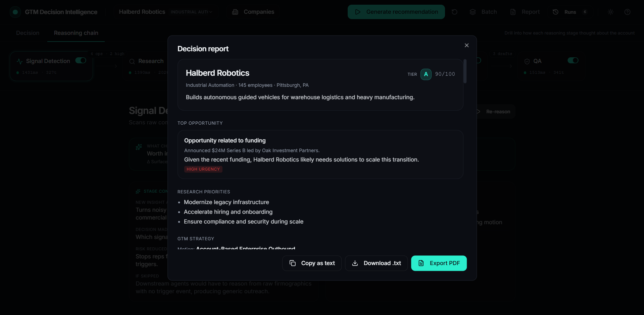Click the TOP OPPORTUNITY heading

click(200, 123)
